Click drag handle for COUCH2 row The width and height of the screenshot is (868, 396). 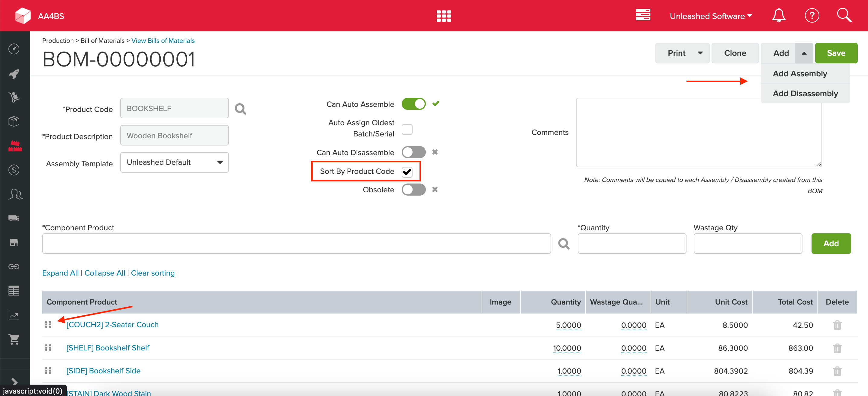[x=48, y=324]
